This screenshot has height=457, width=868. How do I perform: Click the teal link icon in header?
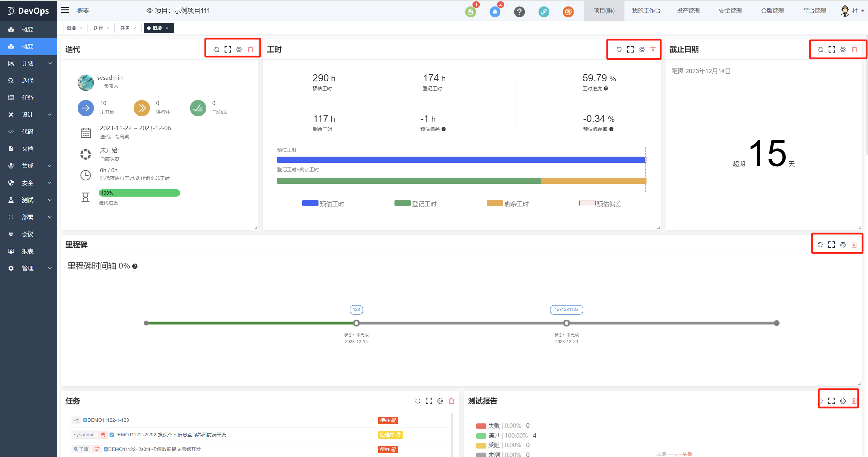[543, 12]
